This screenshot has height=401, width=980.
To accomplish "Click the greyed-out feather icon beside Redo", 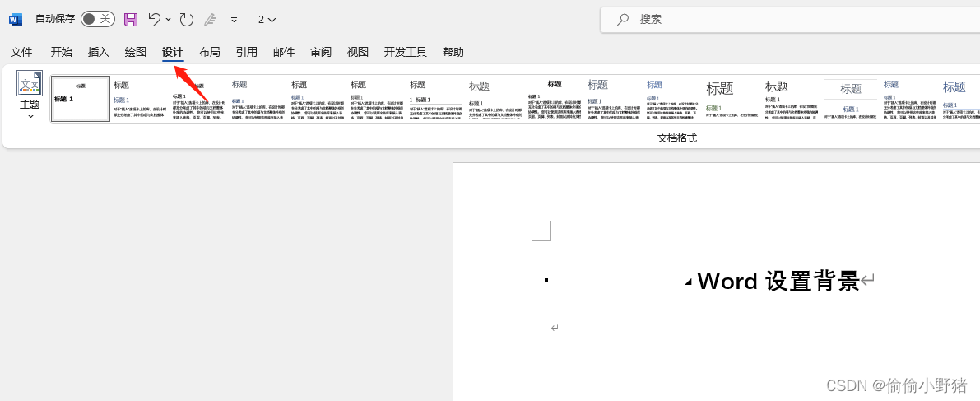I will pos(210,20).
